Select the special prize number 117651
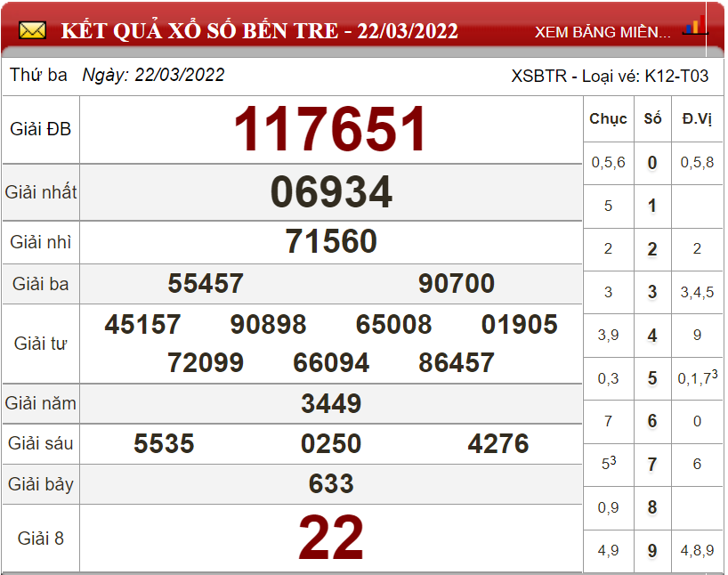Image resolution: width=728 pixels, height=575 pixels. tap(331, 130)
